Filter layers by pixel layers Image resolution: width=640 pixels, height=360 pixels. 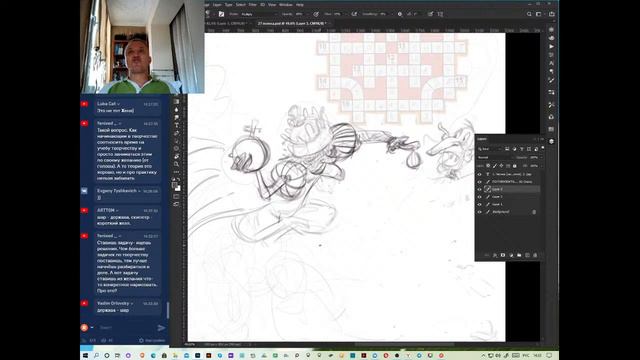click(x=507, y=149)
